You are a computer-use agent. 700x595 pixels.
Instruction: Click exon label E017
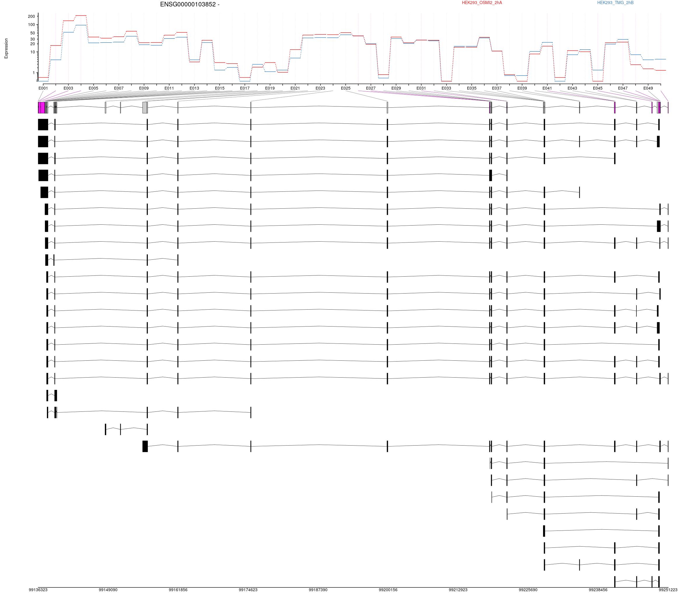point(245,88)
